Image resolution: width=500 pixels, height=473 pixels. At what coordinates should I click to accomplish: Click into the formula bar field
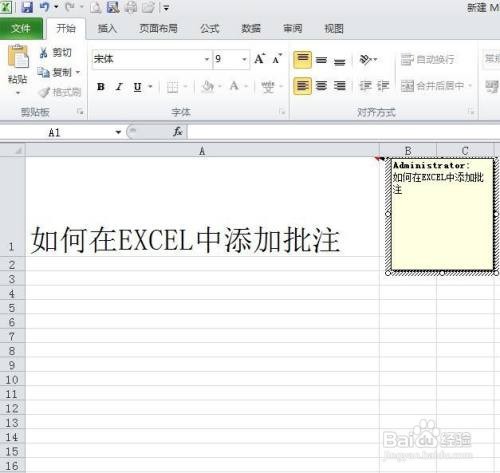(x=343, y=132)
